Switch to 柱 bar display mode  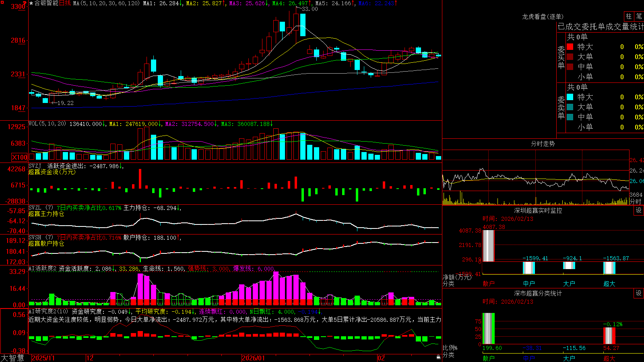(629, 16)
